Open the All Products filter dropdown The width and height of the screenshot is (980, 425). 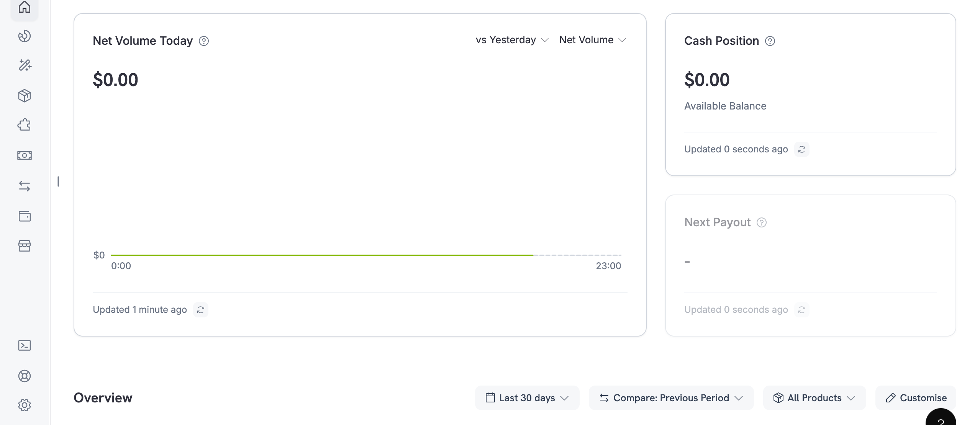(814, 398)
